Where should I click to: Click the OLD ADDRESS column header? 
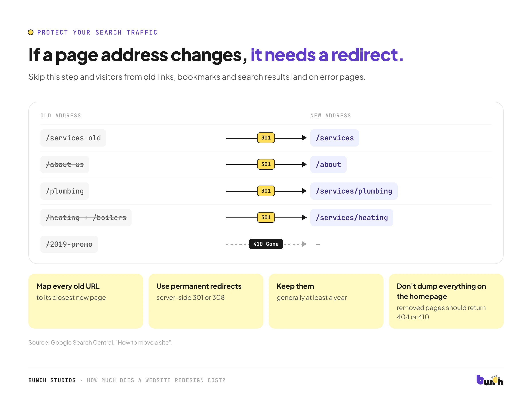tap(61, 116)
